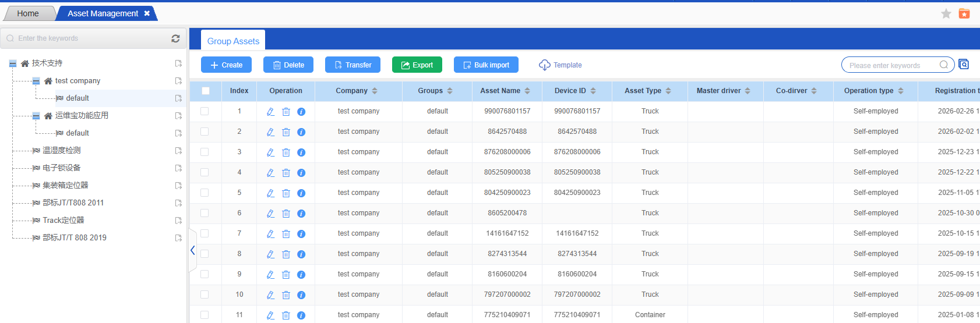
Task: Click the advanced search icon at top right
Action: [x=964, y=65]
